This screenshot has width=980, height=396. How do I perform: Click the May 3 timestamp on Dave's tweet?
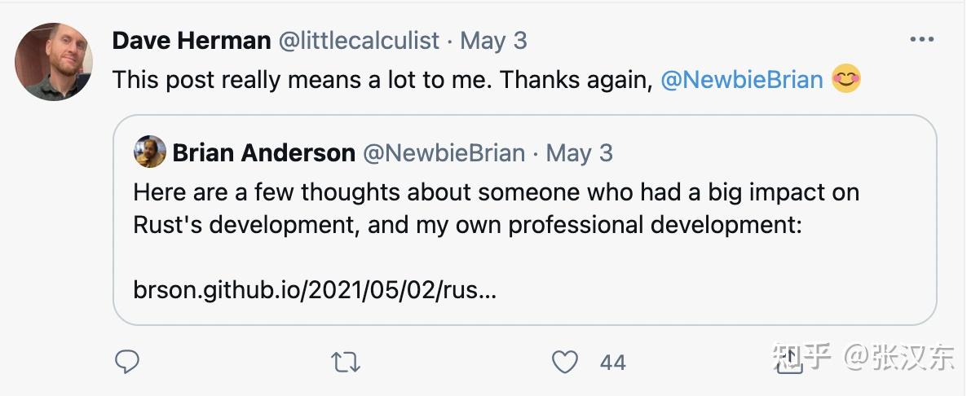494,40
